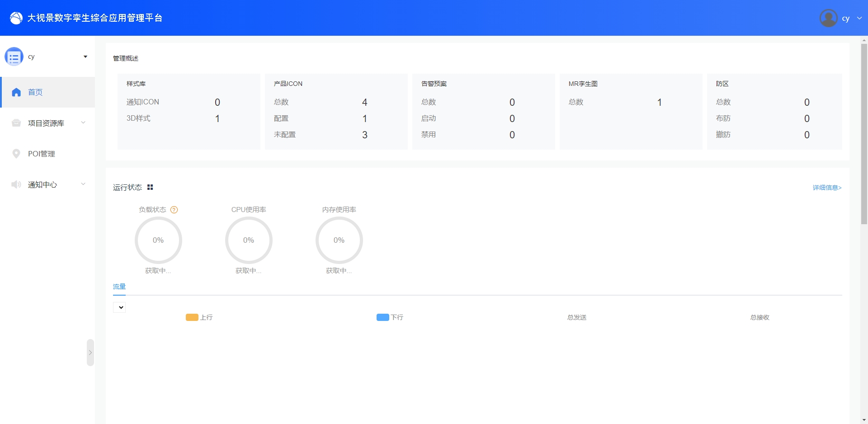This screenshot has height=424, width=868.
Task: Click the 产品ICON card title
Action: point(288,84)
